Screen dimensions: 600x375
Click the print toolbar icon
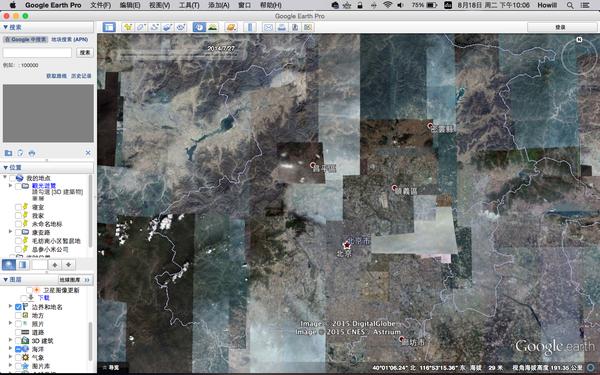pos(282,27)
